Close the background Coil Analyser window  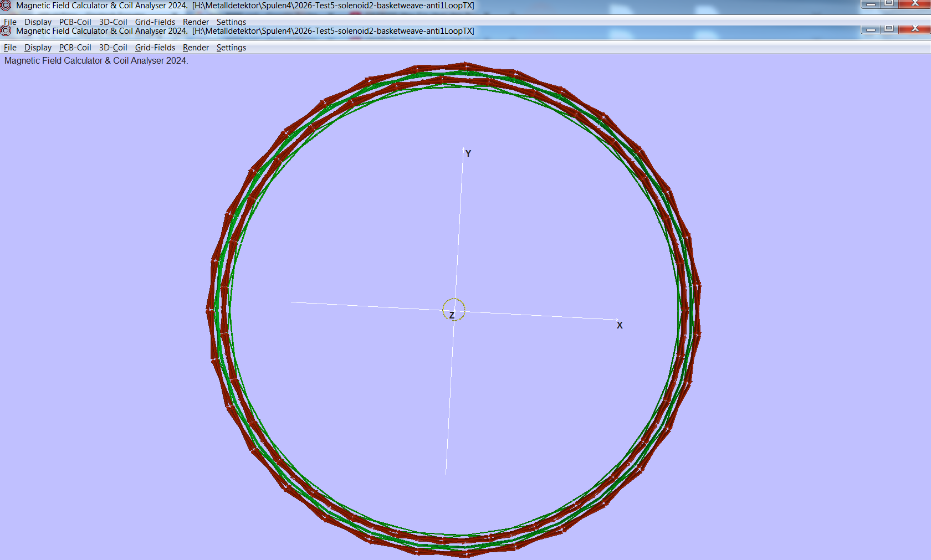(x=915, y=3)
